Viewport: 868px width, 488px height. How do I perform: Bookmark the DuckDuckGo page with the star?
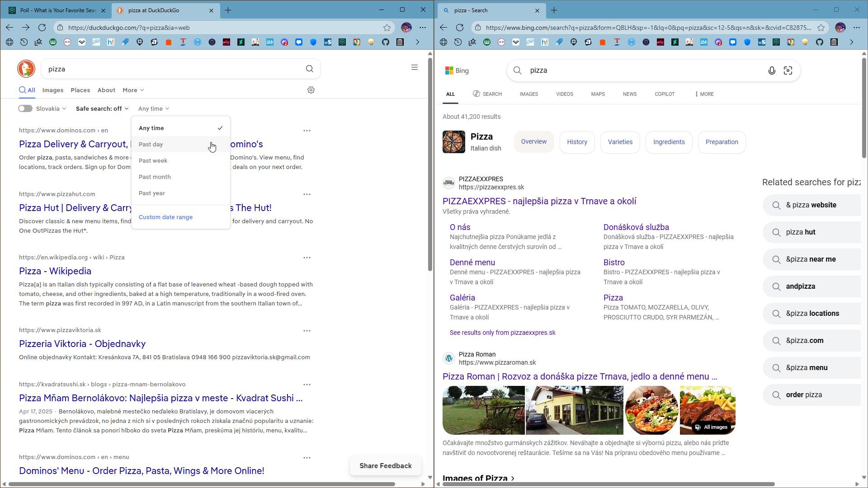coord(387,28)
